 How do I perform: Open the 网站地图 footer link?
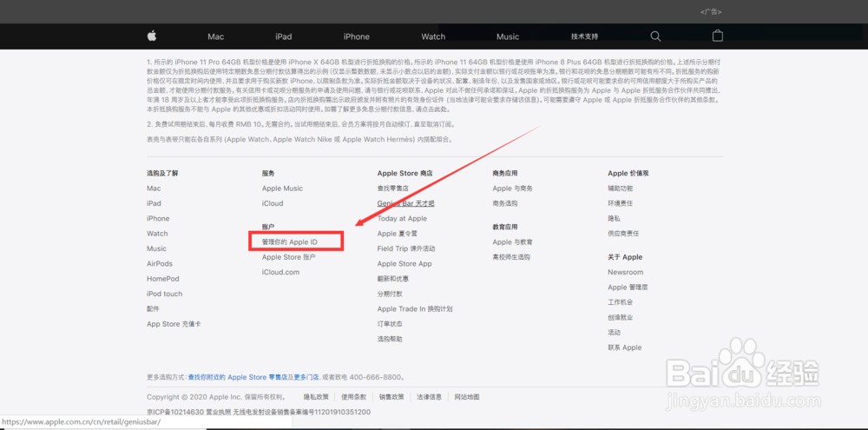pos(467,397)
